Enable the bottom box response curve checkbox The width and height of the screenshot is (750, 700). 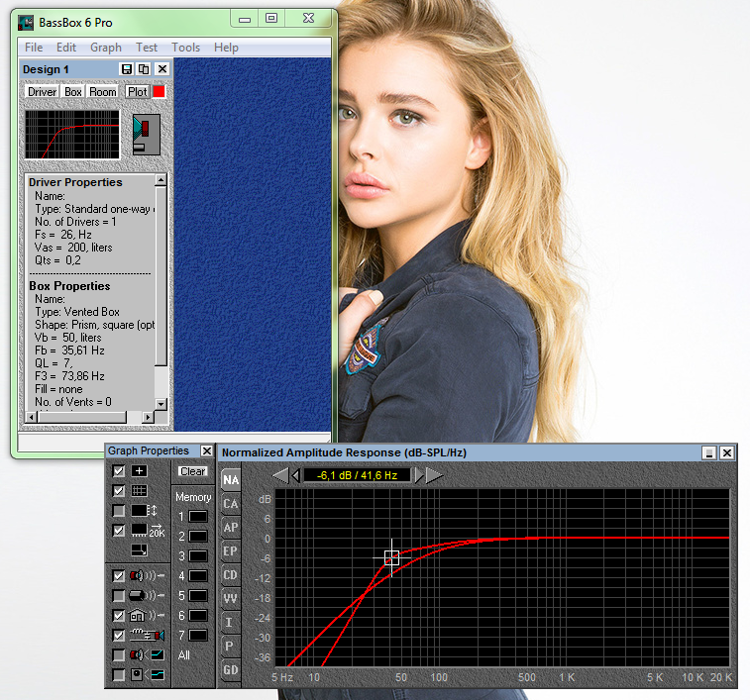coord(119,674)
